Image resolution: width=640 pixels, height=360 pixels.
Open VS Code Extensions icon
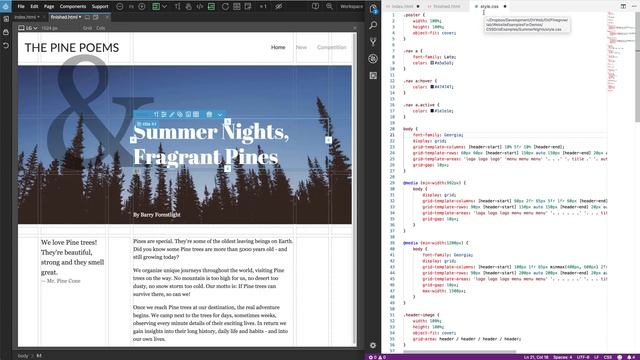373,76
